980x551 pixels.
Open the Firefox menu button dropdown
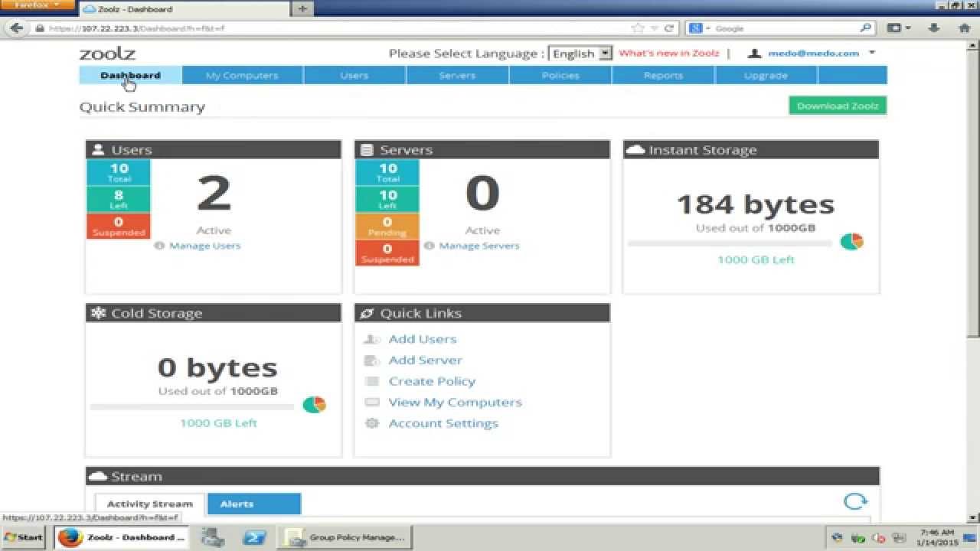38,5
